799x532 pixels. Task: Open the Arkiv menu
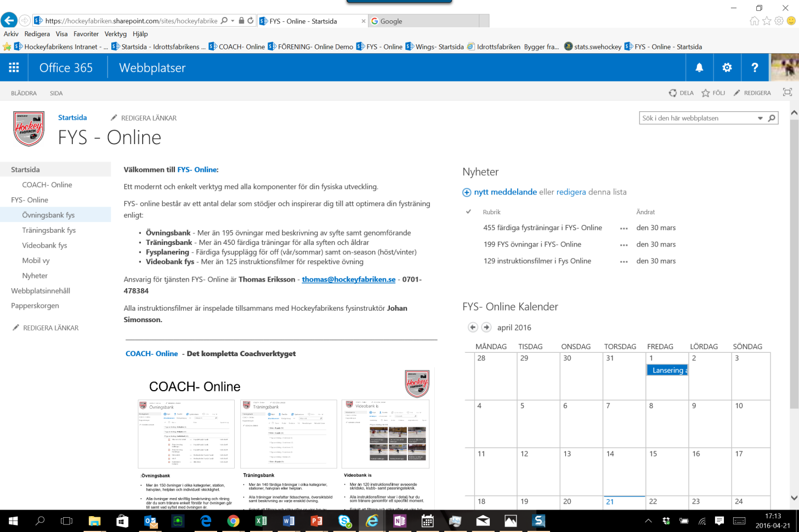(11, 34)
